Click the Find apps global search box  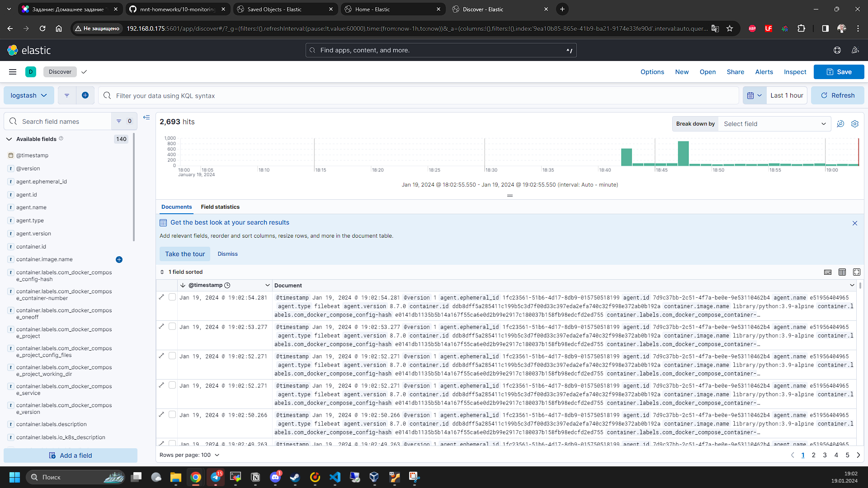tap(441, 50)
